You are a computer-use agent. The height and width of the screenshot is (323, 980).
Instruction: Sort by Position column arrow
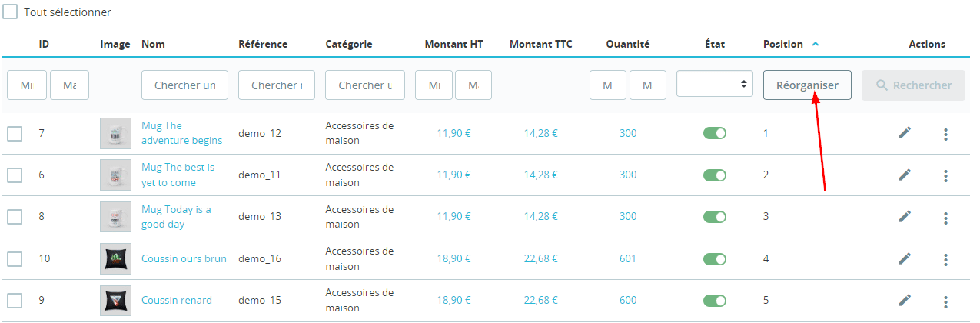click(x=816, y=45)
